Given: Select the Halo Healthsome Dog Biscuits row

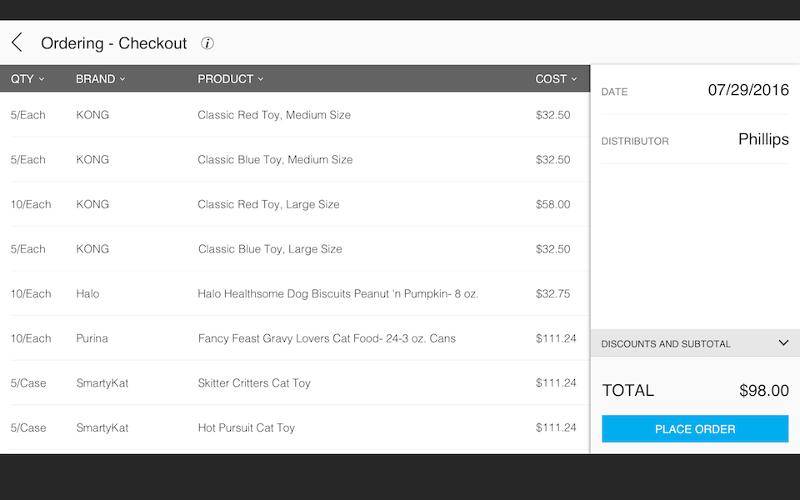Looking at the screenshot, I should pos(295,294).
